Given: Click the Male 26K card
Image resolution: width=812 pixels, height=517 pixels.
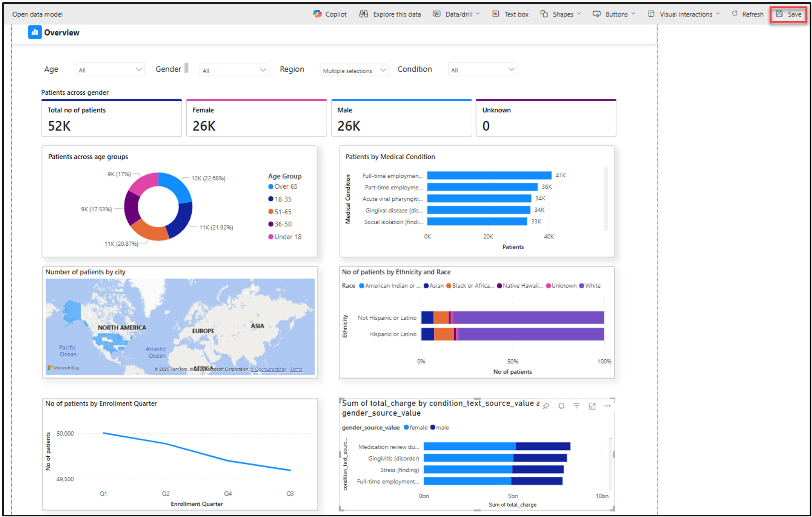Looking at the screenshot, I should tap(401, 118).
